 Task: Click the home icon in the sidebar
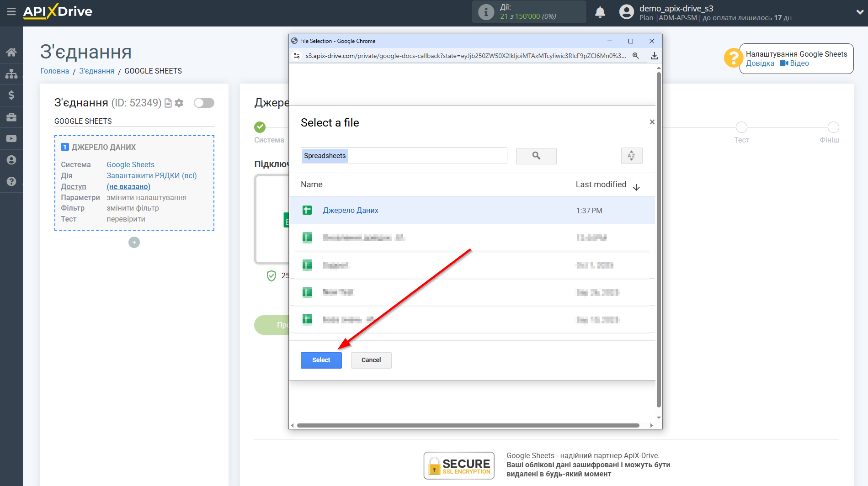point(11,52)
